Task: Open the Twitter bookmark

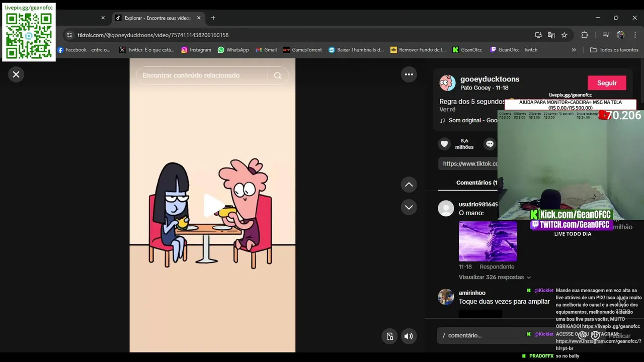Action: pos(147,50)
